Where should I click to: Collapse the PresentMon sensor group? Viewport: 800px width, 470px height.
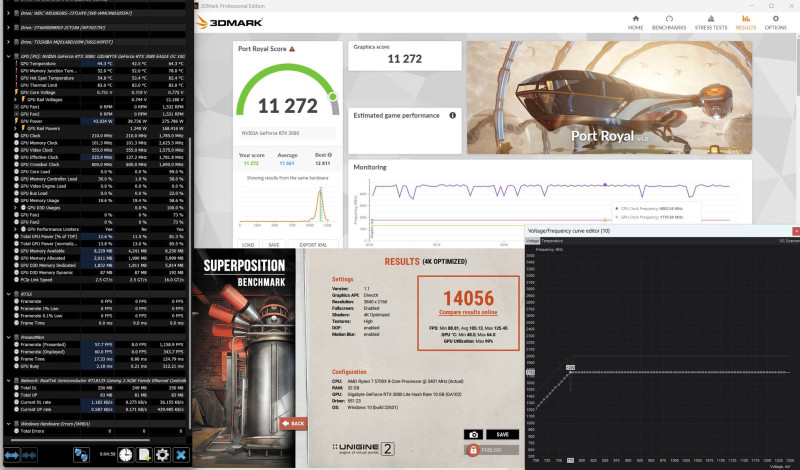click(x=9, y=338)
